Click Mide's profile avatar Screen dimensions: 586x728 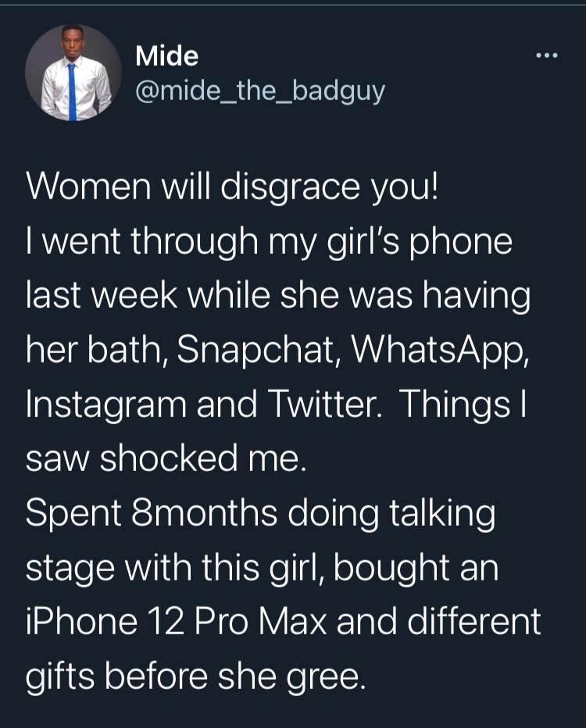click(x=73, y=72)
